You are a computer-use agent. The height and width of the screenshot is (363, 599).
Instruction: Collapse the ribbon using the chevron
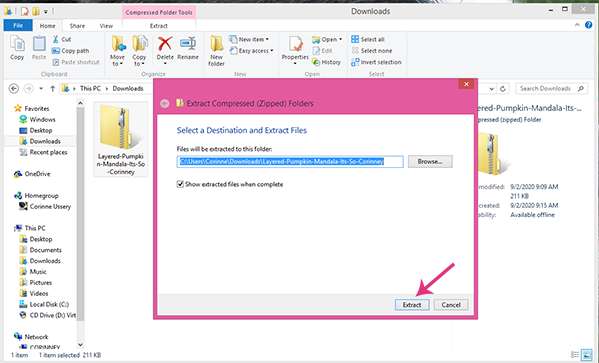[x=577, y=25]
